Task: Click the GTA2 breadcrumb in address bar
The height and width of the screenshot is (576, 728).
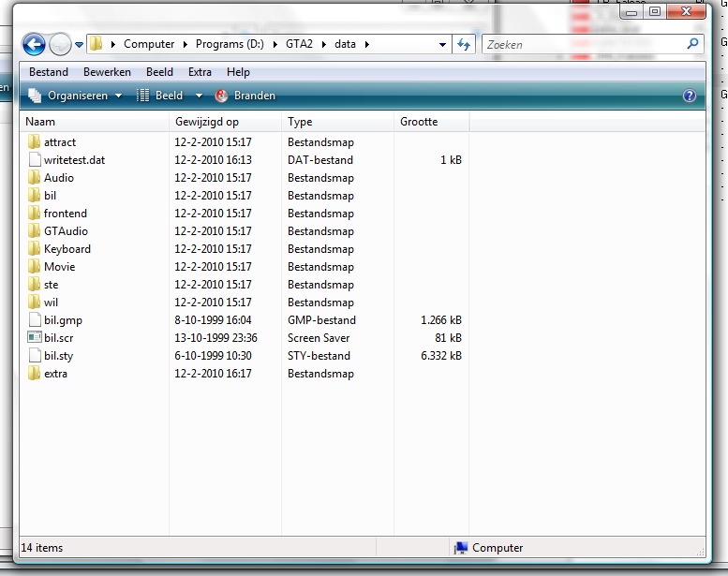Action: pyautogui.click(x=299, y=44)
